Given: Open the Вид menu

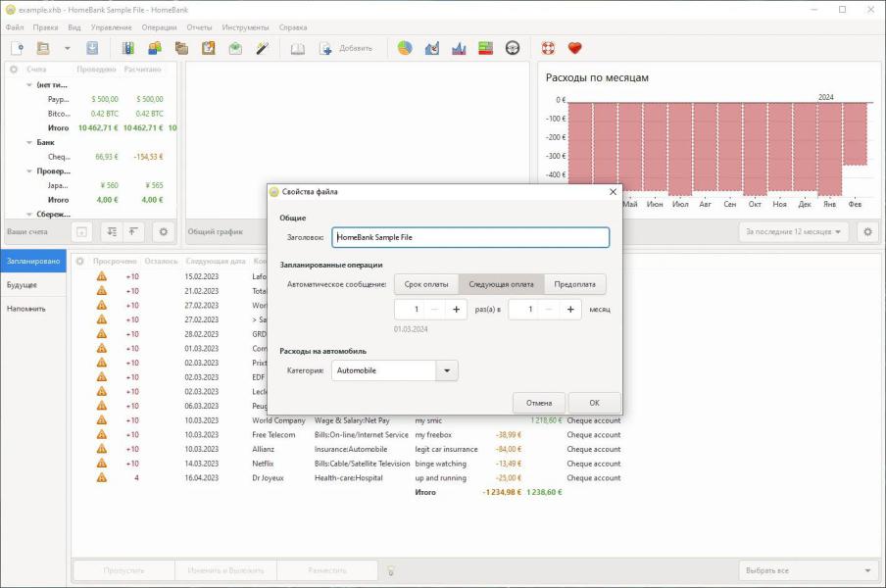Looking at the screenshot, I should (x=74, y=27).
